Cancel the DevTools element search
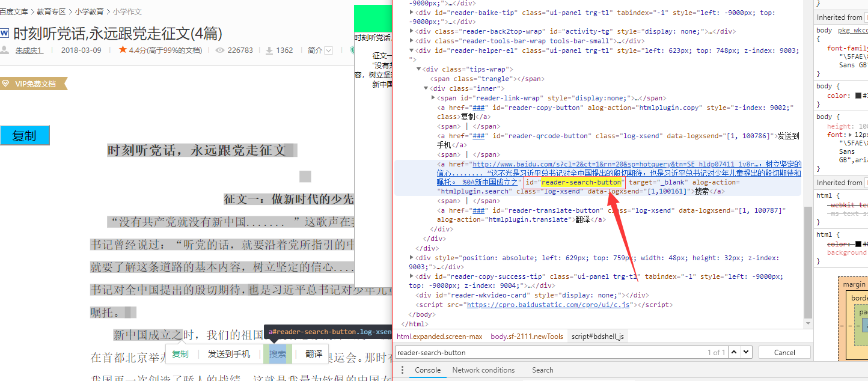This screenshot has width=868, height=381. coord(784,352)
